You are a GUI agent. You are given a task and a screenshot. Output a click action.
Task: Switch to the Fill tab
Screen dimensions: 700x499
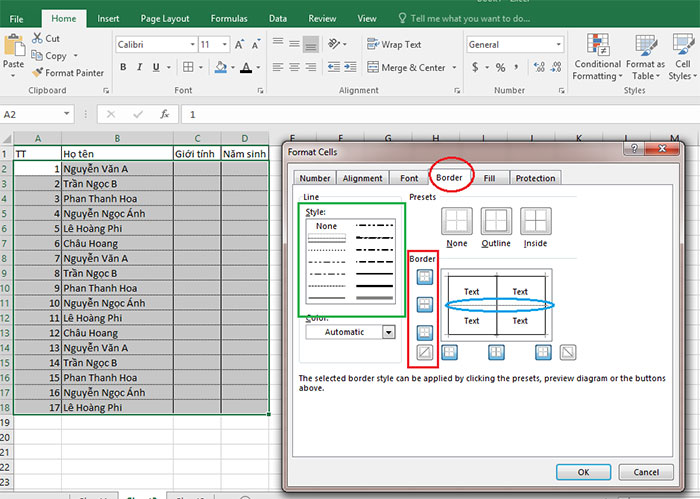[489, 178]
